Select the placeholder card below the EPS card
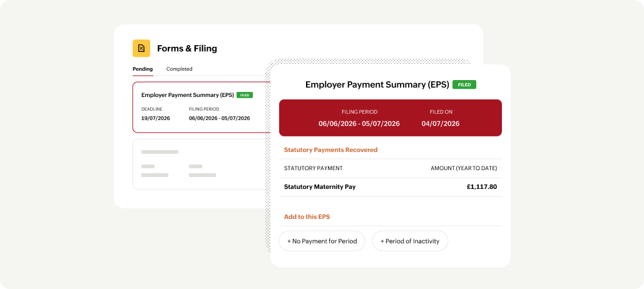The image size is (644, 289). [202, 164]
